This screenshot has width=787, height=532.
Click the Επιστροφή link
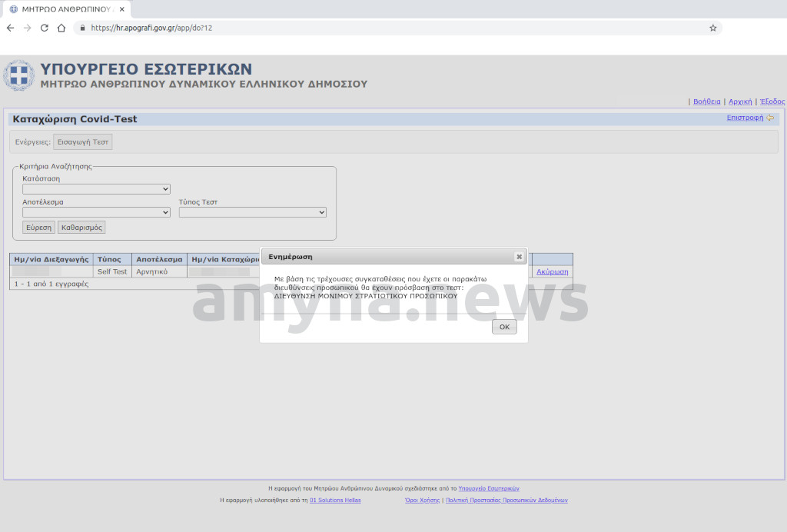click(745, 118)
